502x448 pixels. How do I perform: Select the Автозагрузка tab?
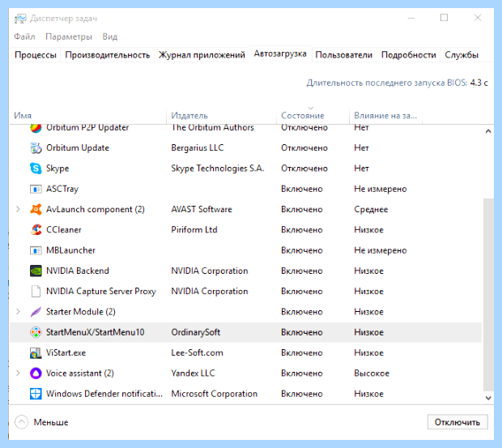pos(280,53)
